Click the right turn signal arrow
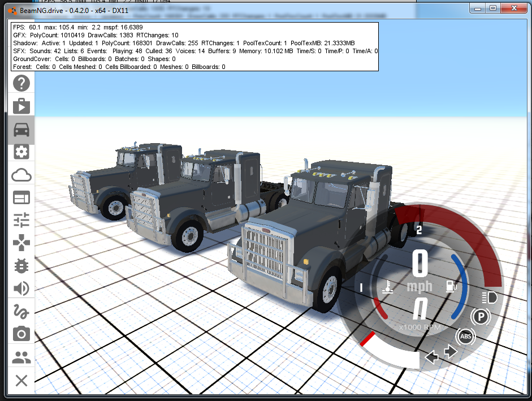 click(451, 351)
